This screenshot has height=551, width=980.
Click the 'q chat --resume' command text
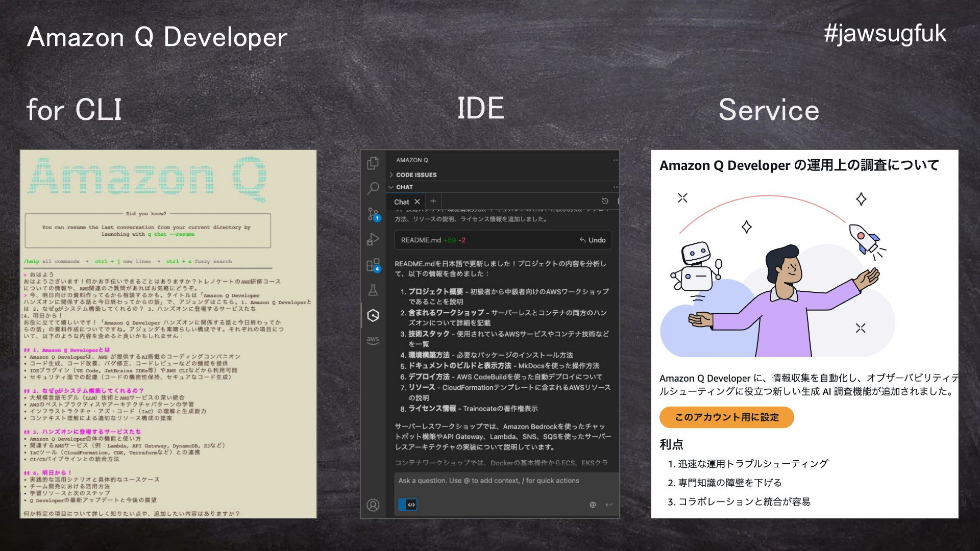pyautogui.click(x=171, y=234)
